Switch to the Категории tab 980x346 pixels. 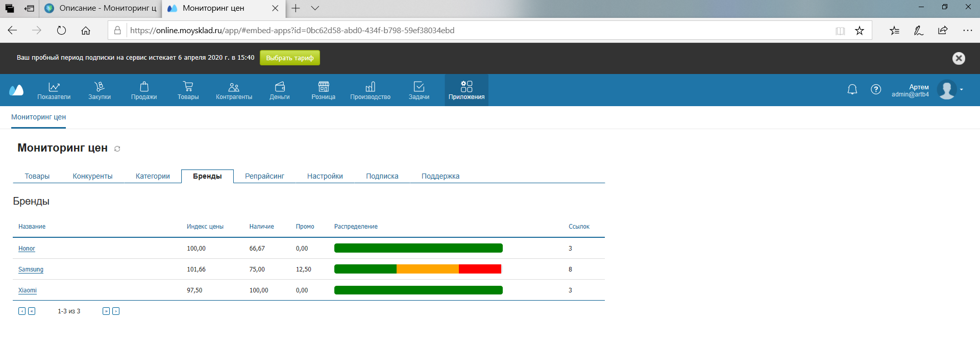(x=153, y=176)
